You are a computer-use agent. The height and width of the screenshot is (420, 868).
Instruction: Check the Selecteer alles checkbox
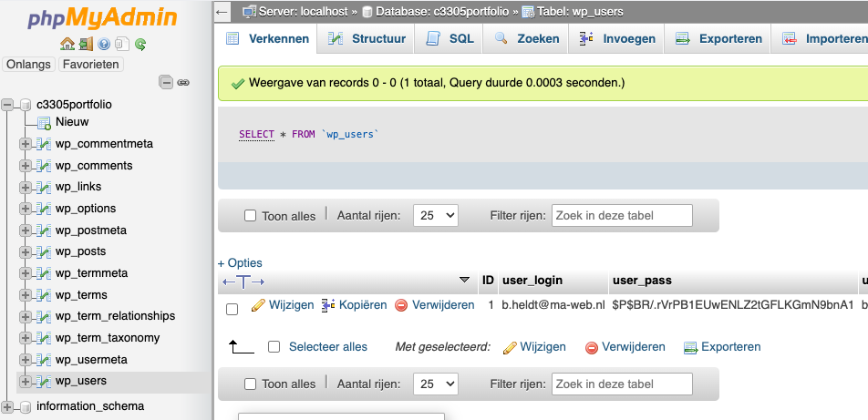274,347
